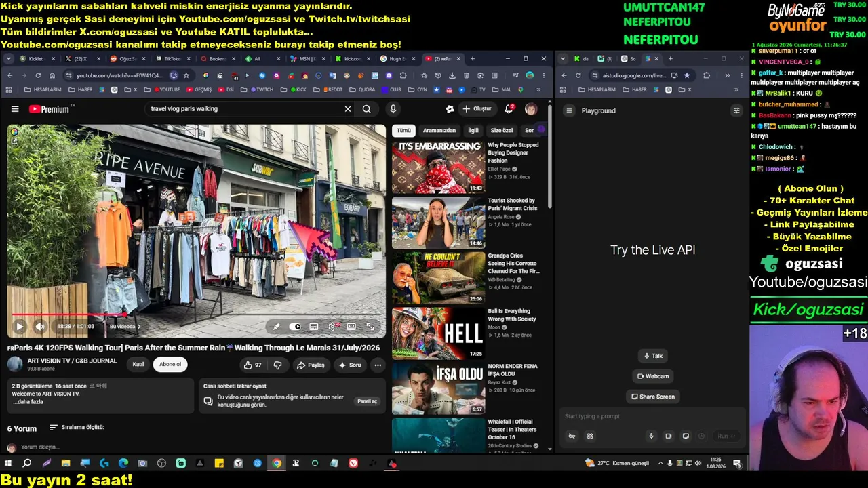The width and height of the screenshot is (868, 488).
Task: Open more actions for the video
Action: tap(378, 365)
